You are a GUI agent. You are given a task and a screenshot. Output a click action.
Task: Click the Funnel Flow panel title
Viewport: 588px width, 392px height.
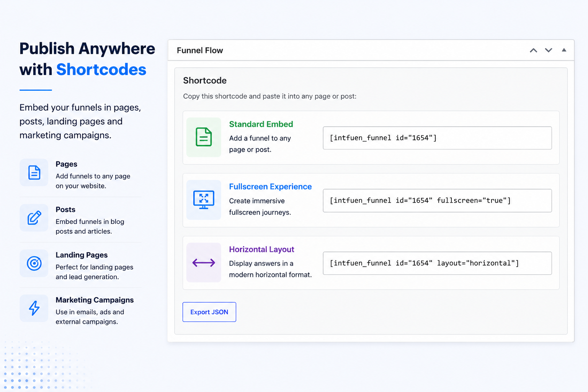pos(200,50)
